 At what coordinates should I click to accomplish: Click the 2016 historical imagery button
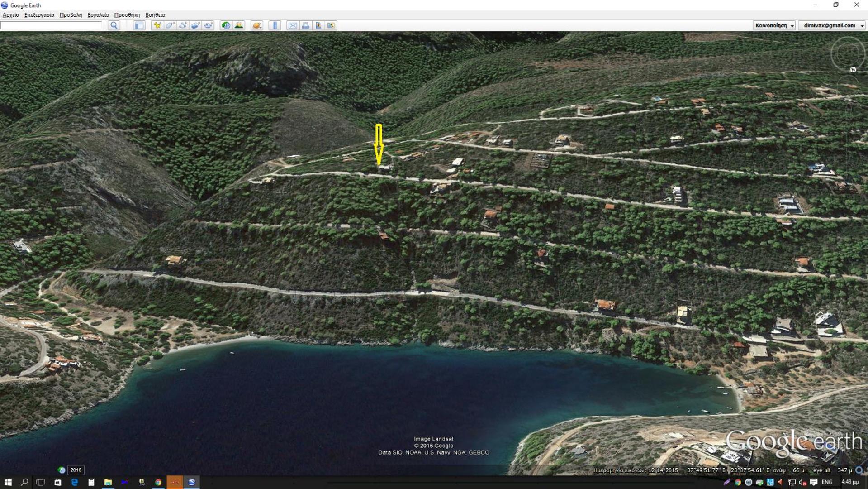click(76, 470)
